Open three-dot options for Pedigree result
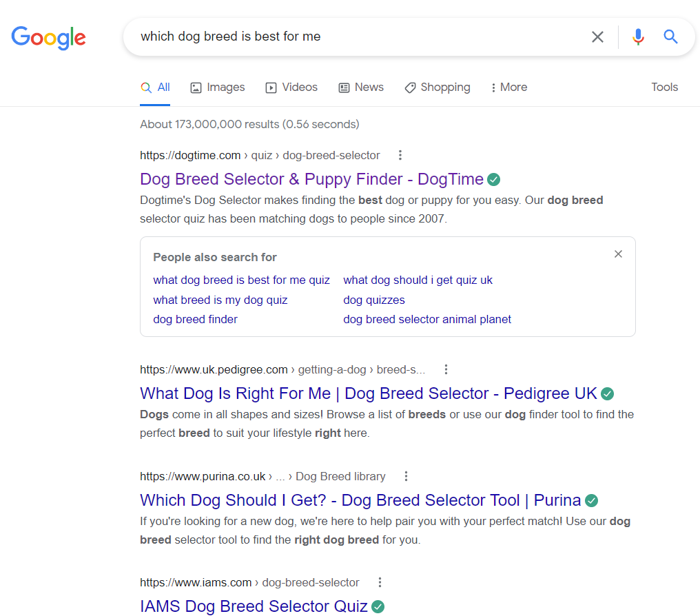The width and height of the screenshot is (700, 616). [446, 369]
